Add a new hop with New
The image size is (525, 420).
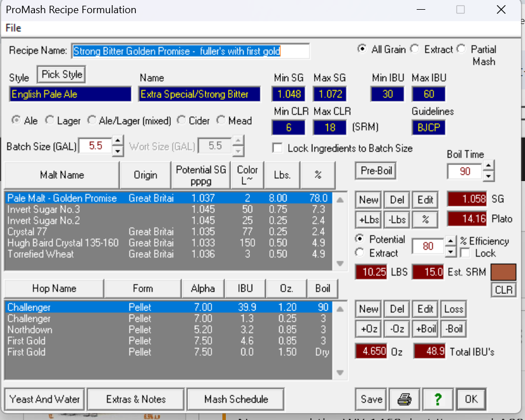(x=369, y=309)
